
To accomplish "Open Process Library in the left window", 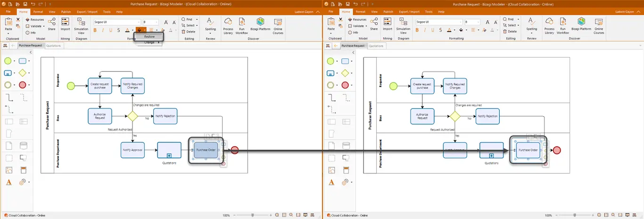I will pos(228,26).
